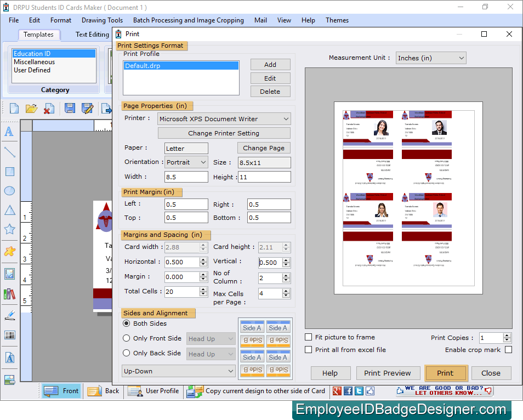Select the Rectangle shape tool
The image size is (523, 420).
[x=9, y=171]
